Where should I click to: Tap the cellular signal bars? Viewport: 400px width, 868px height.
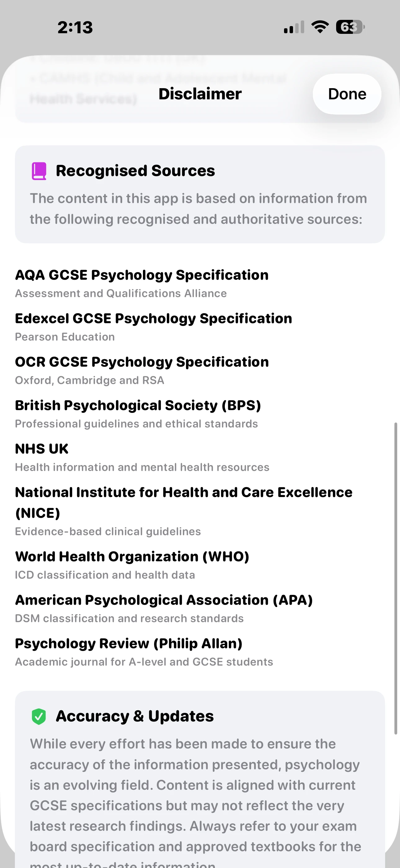click(294, 27)
